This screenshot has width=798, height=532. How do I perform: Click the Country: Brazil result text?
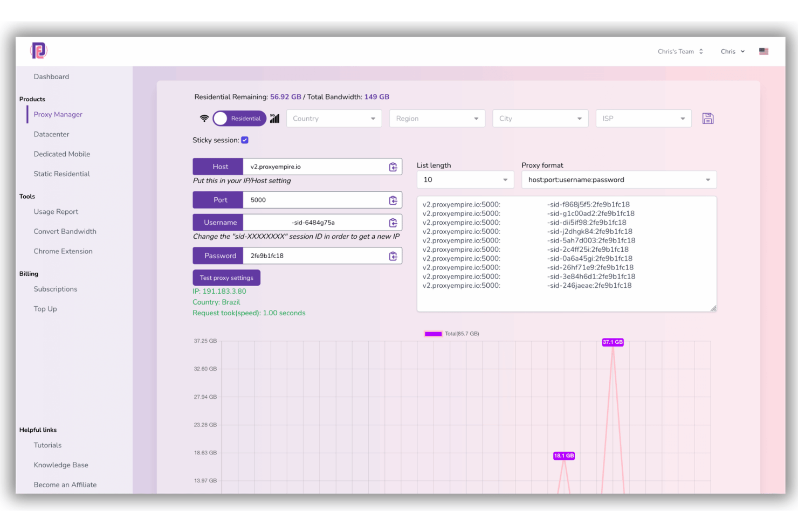click(216, 302)
